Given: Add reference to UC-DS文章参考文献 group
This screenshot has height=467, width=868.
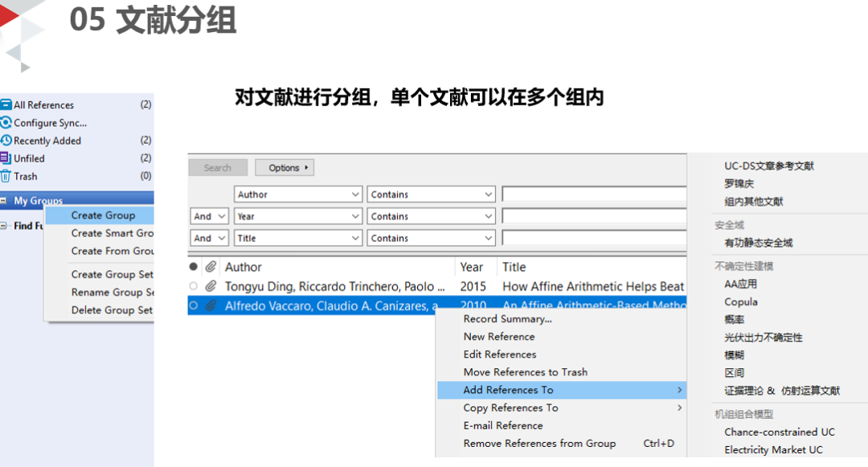Looking at the screenshot, I should click(x=769, y=166).
